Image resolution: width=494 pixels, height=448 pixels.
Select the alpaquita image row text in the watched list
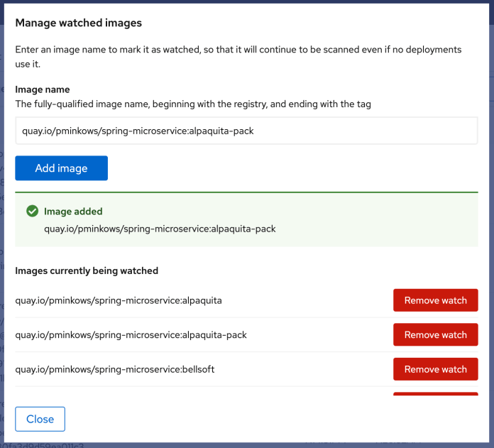click(x=119, y=300)
